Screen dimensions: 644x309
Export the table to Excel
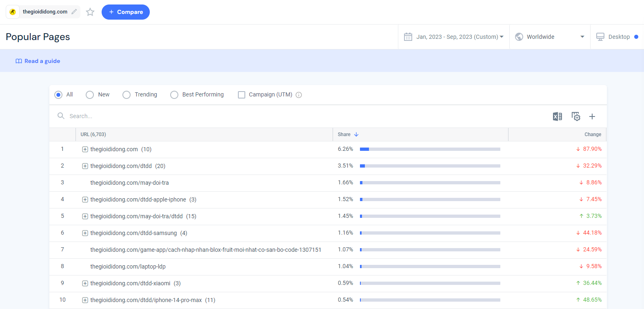tap(557, 116)
